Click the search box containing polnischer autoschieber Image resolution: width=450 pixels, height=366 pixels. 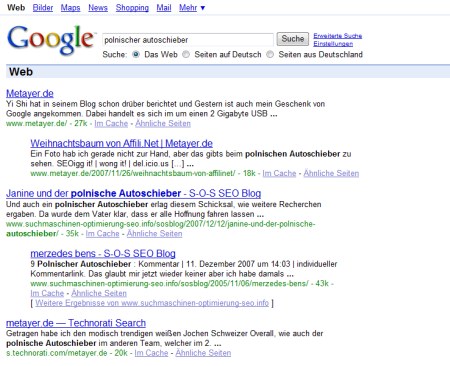tap(188, 40)
